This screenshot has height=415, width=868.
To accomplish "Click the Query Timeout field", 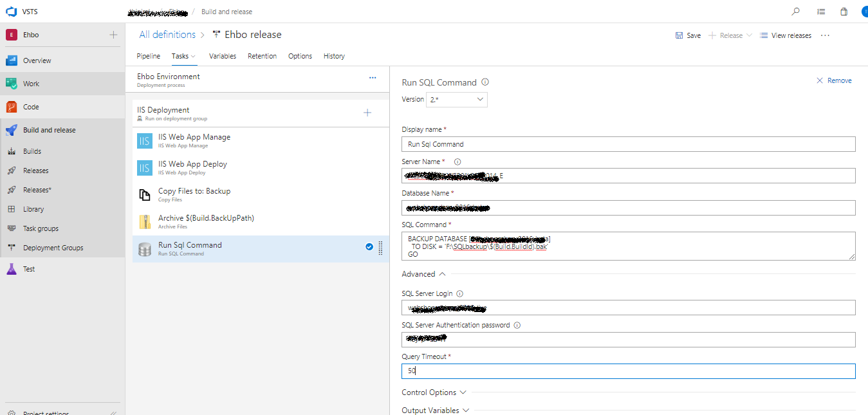I will point(629,371).
